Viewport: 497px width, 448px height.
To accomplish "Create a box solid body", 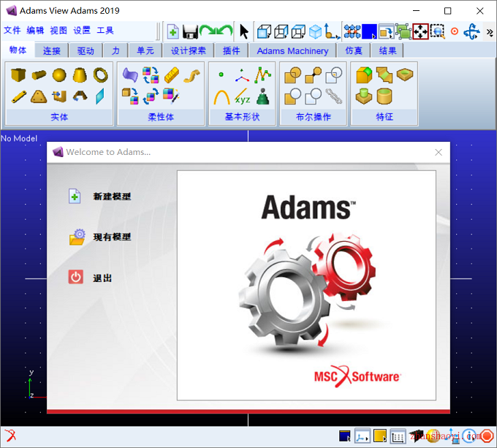I will click(18, 75).
